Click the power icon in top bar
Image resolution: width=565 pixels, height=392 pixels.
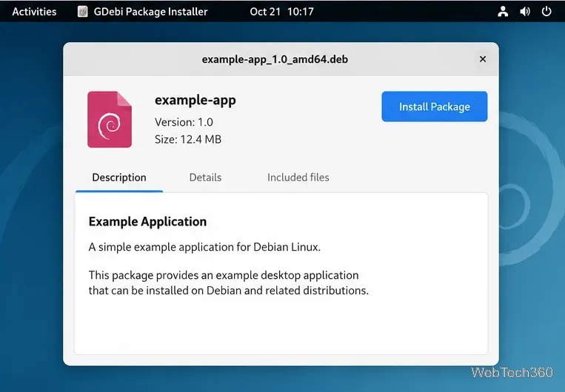[546, 12]
